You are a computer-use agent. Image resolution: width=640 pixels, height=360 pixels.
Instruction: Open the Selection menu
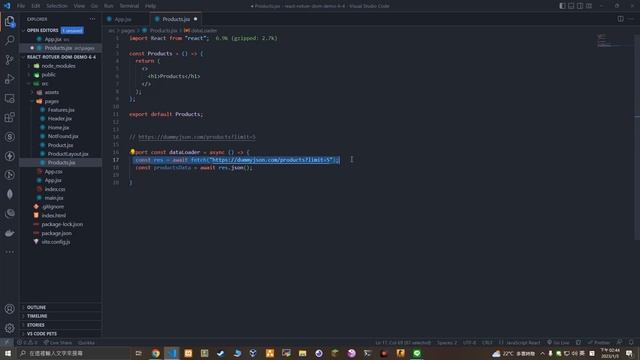57,6
